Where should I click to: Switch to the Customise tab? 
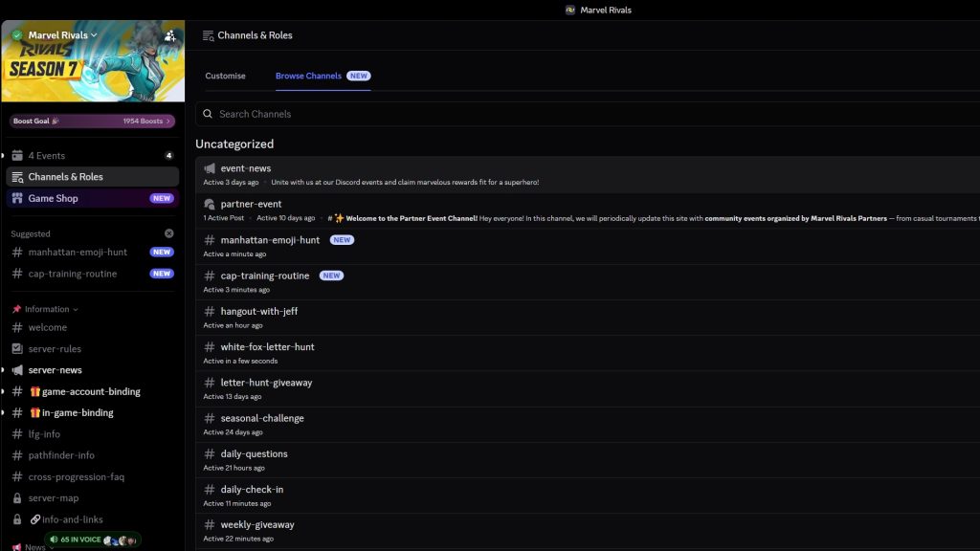coord(226,76)
